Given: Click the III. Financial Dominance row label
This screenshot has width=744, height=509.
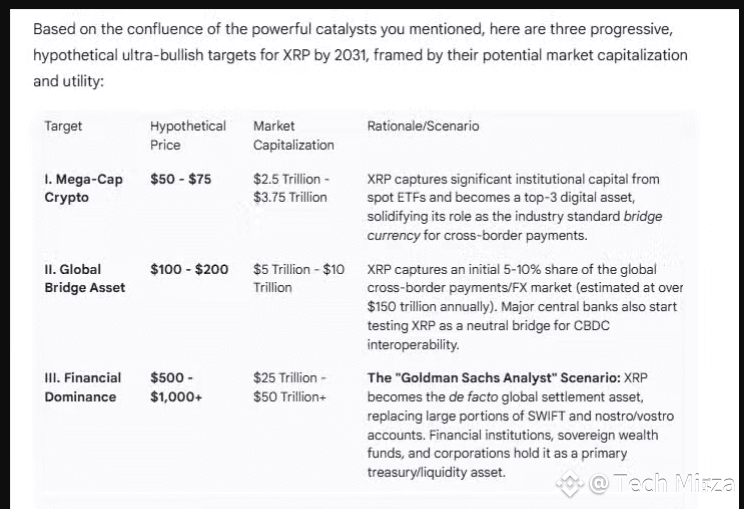Looking at the screenshot, I should 82,387.
